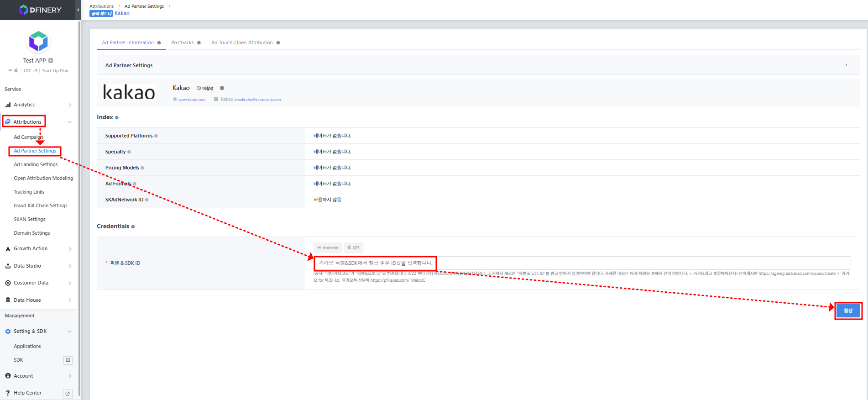The width and height of the screenshot is (868, 400).
Task: Open Fraud Kill-Chain Settings
Action: point(41,205)
